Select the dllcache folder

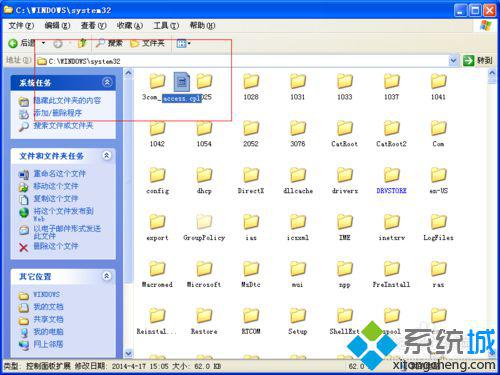point(298,180)
